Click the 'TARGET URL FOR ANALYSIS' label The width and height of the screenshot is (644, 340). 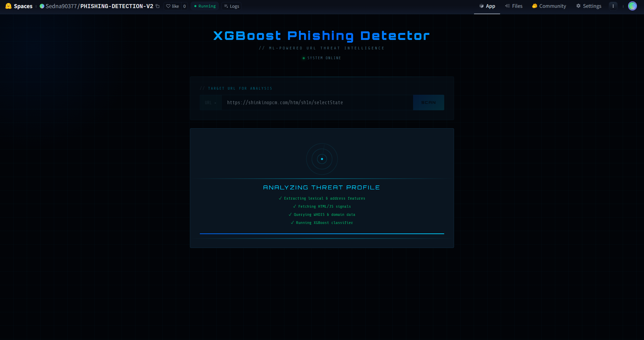(x=240, y=89)
